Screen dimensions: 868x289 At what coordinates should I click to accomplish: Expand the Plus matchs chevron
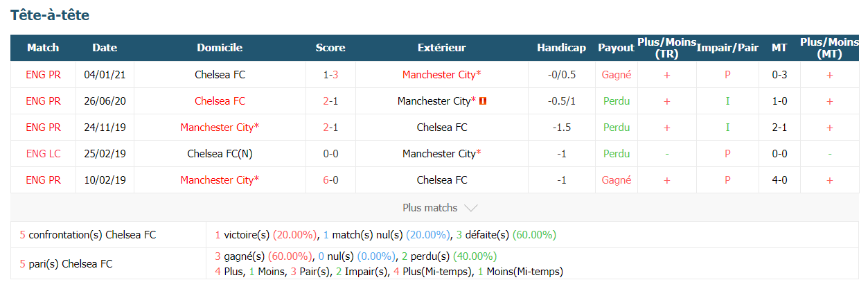point(470,208)
